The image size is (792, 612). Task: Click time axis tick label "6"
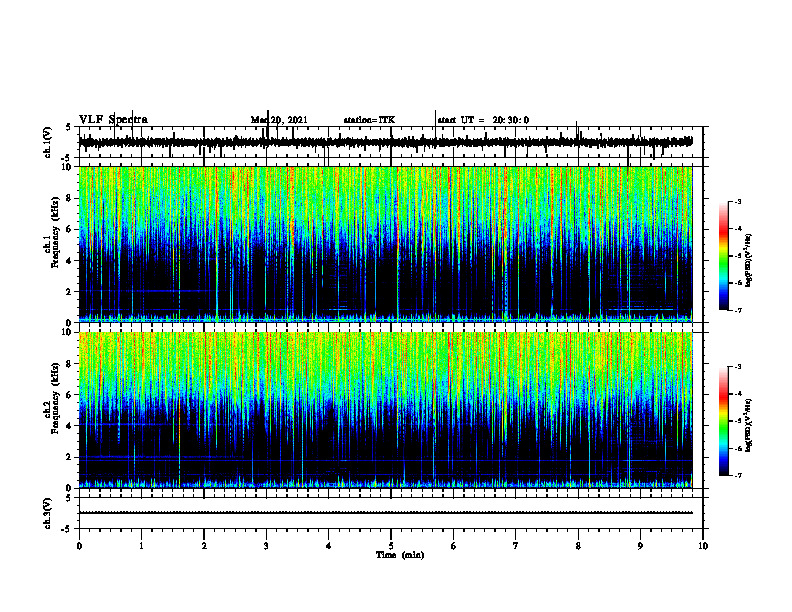453,546
